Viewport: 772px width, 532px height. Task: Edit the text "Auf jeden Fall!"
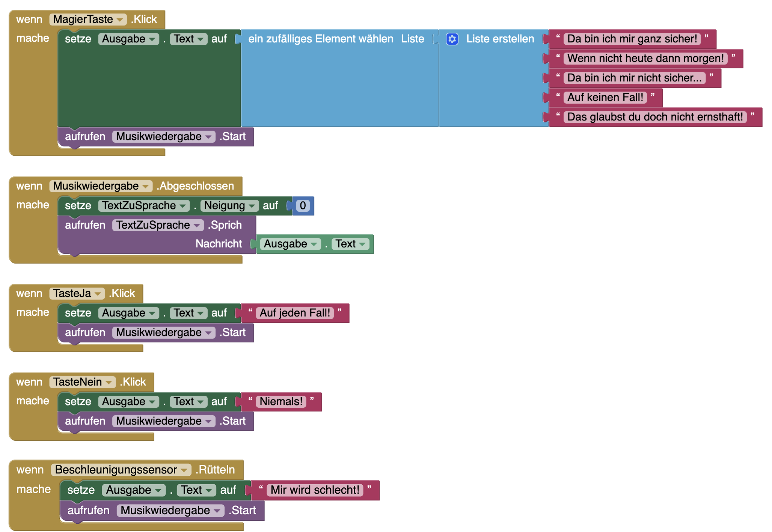click(295, 313)
